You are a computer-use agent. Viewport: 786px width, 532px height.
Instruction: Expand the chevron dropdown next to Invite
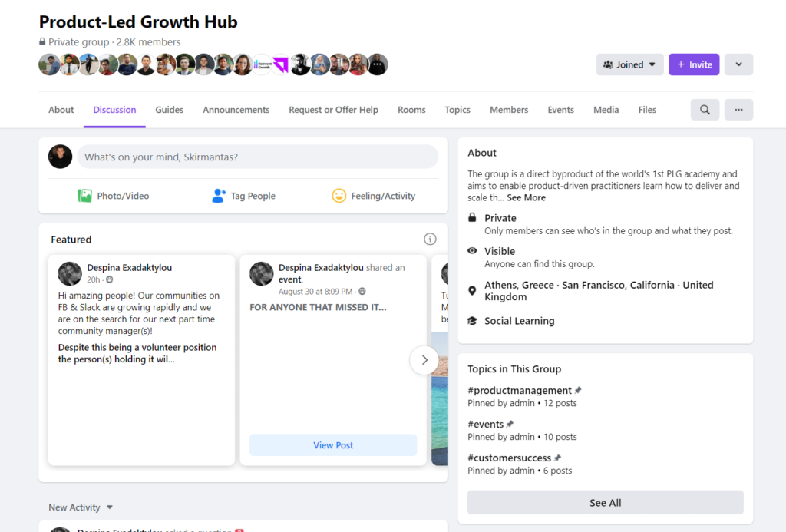(x=738, y=64)
